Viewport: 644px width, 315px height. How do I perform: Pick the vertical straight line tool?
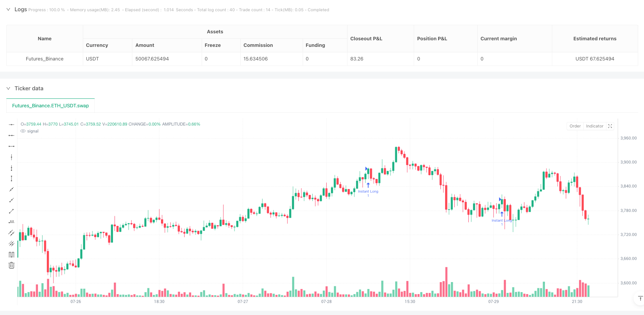click(12, 157)
